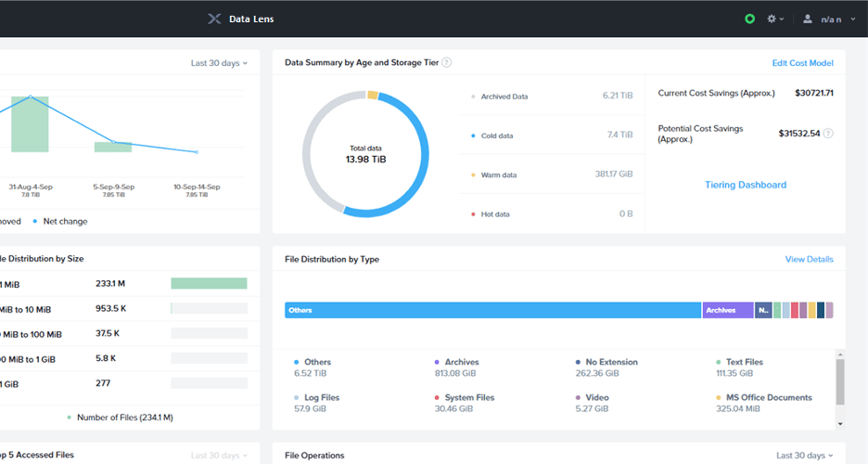Click the 5.8 K file count value

[x=106, y=358]
